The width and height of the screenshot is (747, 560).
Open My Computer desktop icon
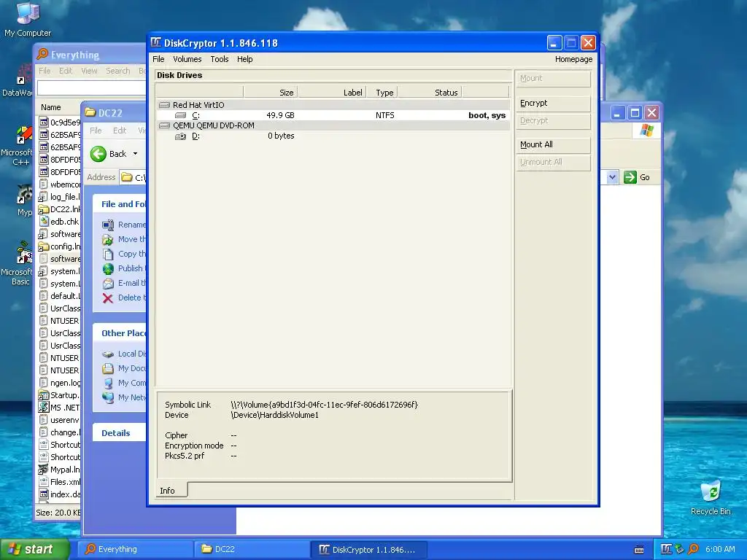(x=28, y=19)
